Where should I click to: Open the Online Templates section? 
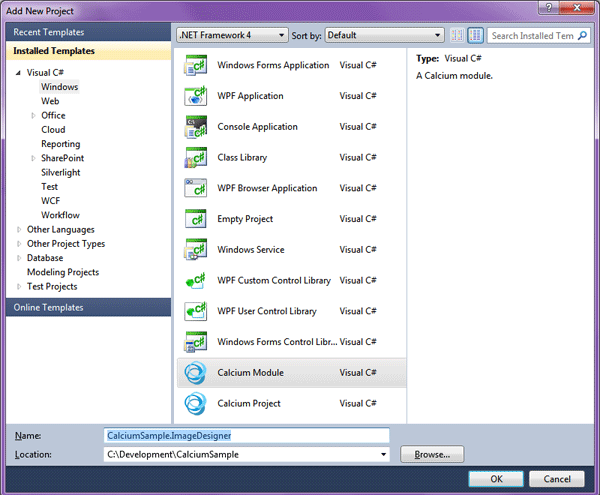coord(88,308)
